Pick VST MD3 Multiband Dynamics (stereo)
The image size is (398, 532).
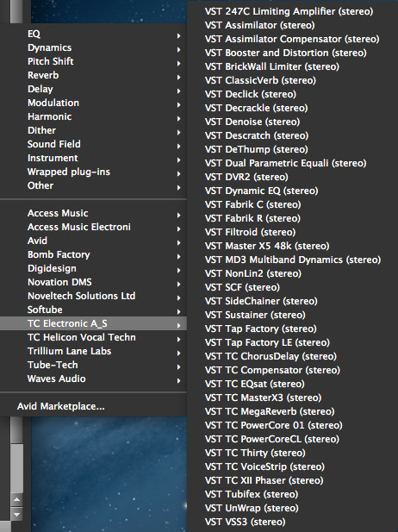(293, 260)
